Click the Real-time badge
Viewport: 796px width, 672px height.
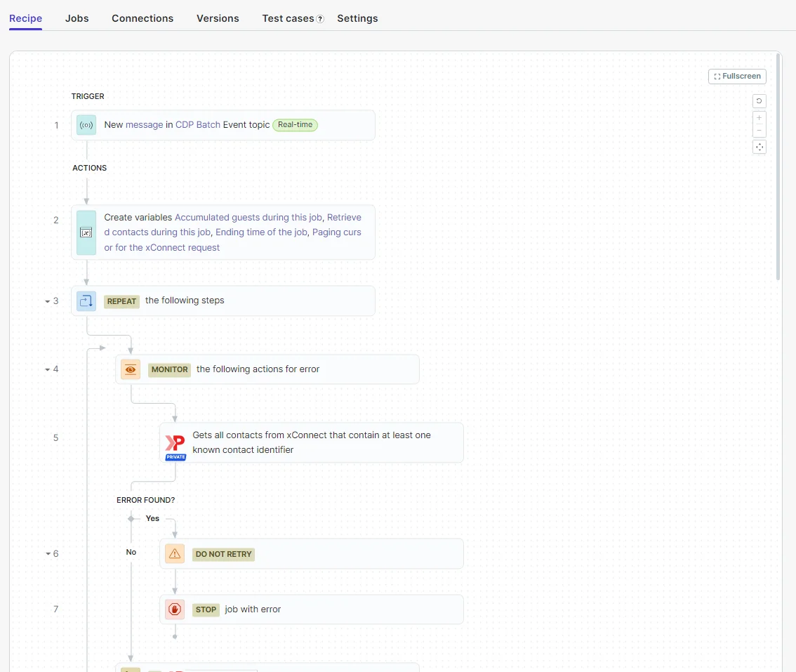tap(295, 125)
